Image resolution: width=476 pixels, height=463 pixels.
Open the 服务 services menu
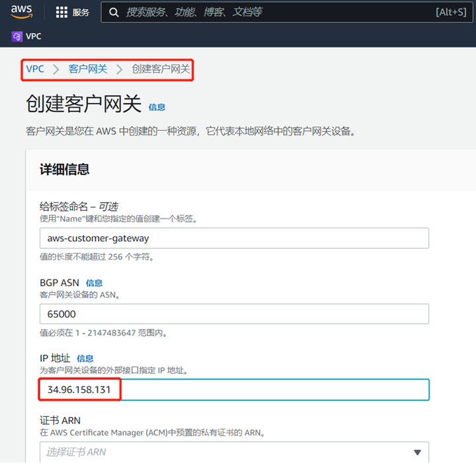[81, 13]
